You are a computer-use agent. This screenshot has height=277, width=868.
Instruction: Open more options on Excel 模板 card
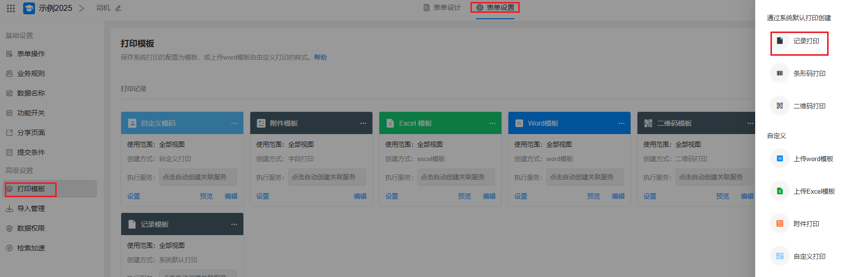click(492, 123)
